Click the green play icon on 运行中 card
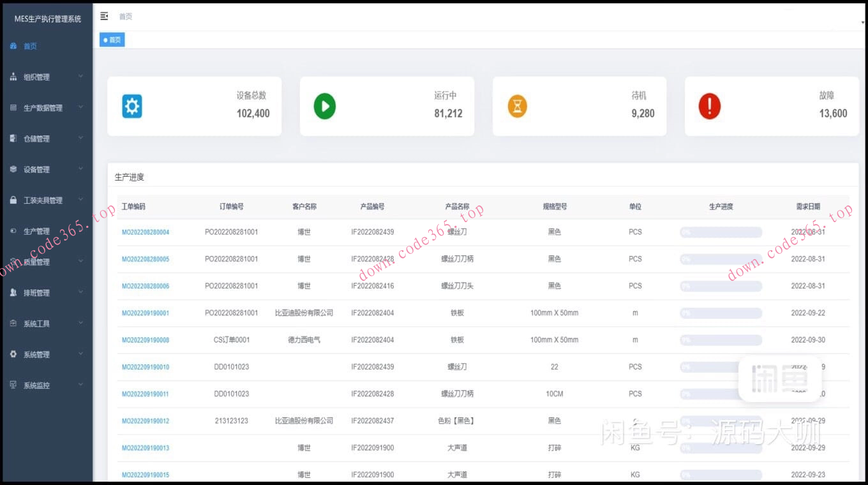 coord(325,106)
